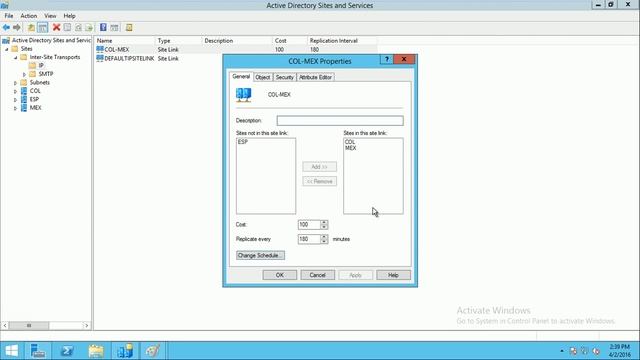The width and height of the screenshot is (640, 360).
Task: Open Server Manager from the taskbar
Action: coord(38,351)
